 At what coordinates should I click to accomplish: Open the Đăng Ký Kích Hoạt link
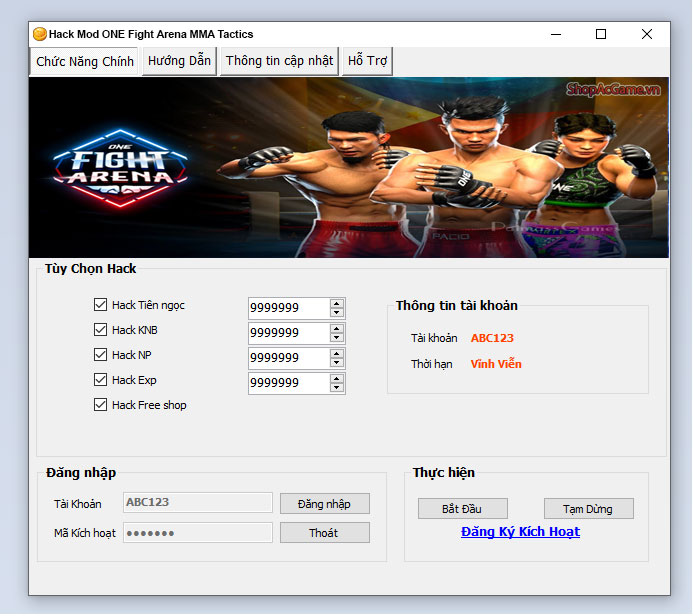tap(520, 532)
